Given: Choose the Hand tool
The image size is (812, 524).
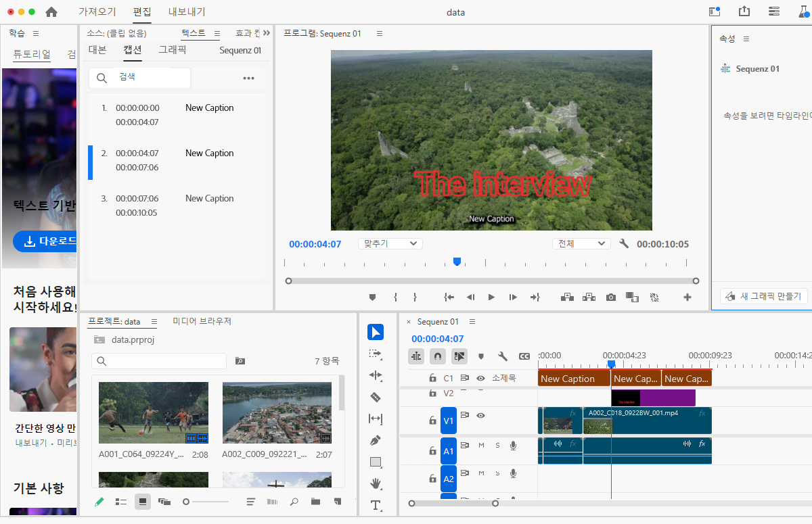Looking at the screenshot, I should (376, 483).
